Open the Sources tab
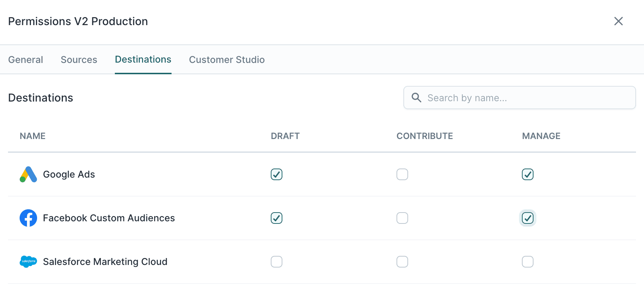This screenshot has width=644, height=305. click(79, 60)
